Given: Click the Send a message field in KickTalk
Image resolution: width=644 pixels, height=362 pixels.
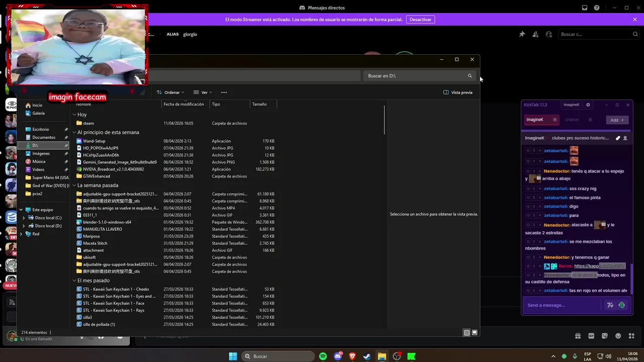Looking at the screenshot, I should pyautogui.click(x=562, y=305).
